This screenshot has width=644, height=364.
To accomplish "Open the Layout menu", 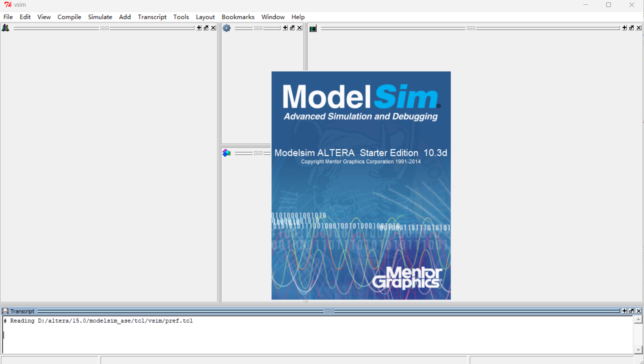I will pos(205,17).
